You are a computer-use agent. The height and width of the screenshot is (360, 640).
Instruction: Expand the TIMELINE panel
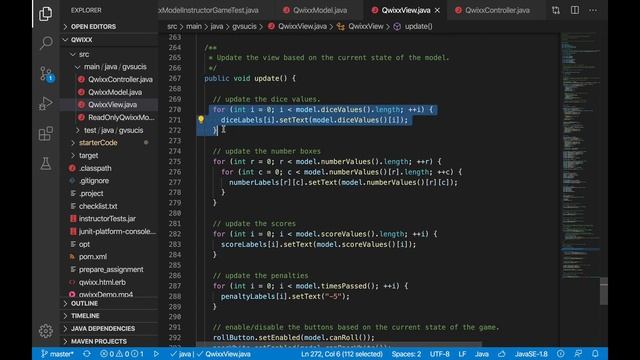click(x=85, y=316)
